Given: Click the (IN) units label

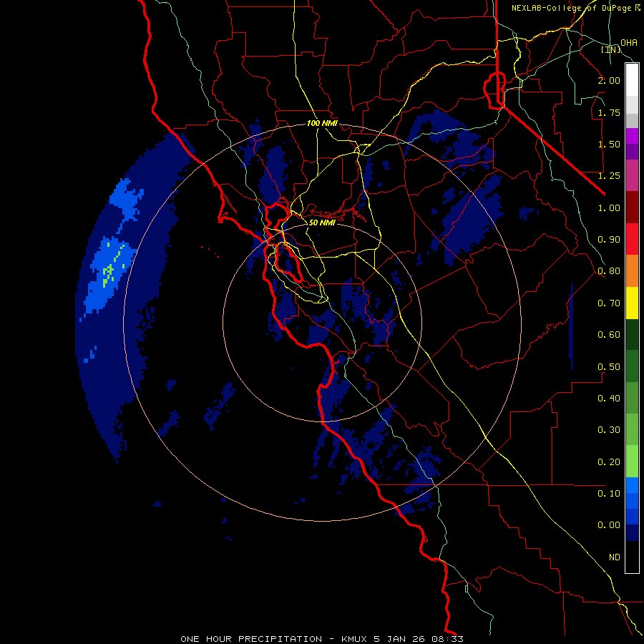Looking at the screenshot, I should 611,49.
